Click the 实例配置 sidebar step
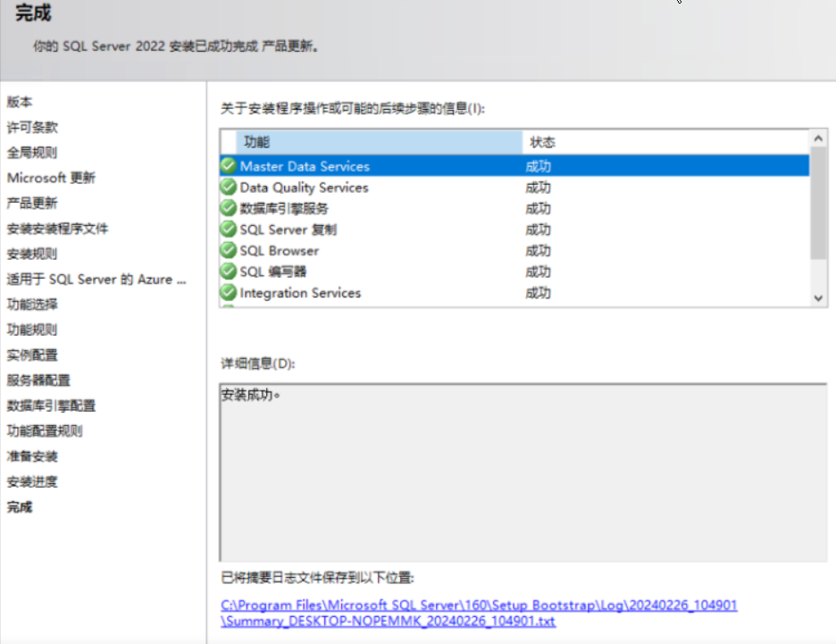Viewport: 836px width, 644px height. pos(32,355)
